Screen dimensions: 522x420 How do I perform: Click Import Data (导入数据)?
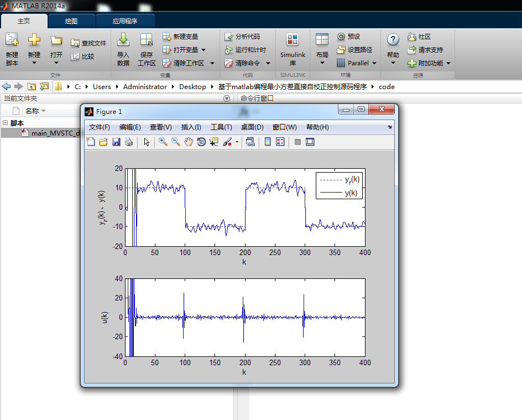point(123,49)
